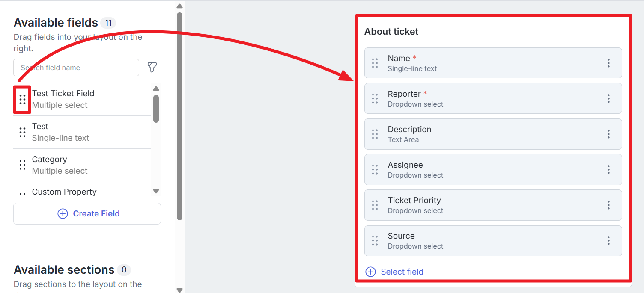
Task: Click drag handle for Category field
Action: click(22, 165)
